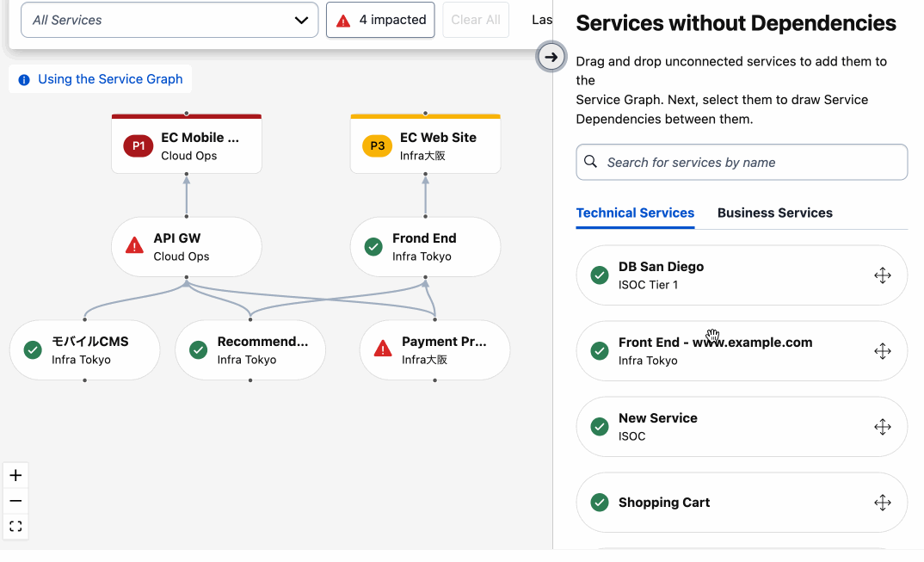Collapse the side panel with arrow button

click(551, 58)
